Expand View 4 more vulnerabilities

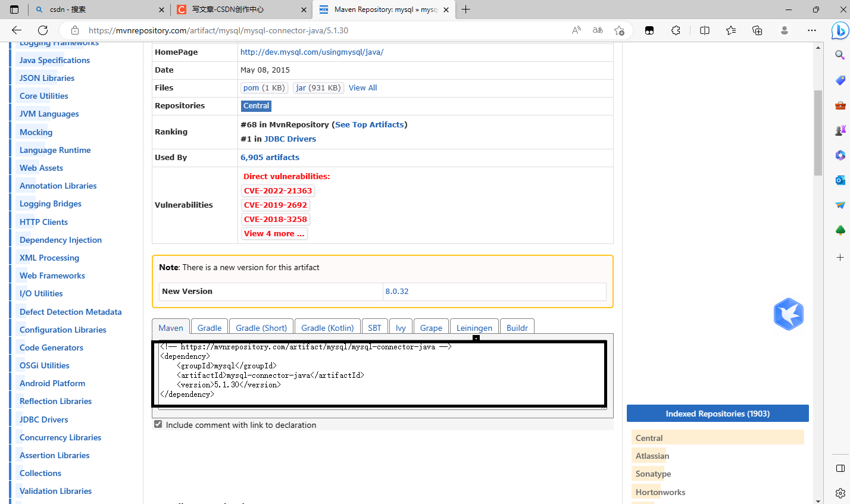click(x=274, y=233)
